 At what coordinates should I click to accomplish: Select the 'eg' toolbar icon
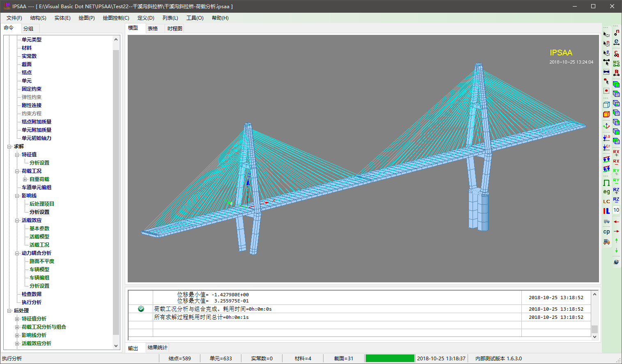[x=606, y=192]
